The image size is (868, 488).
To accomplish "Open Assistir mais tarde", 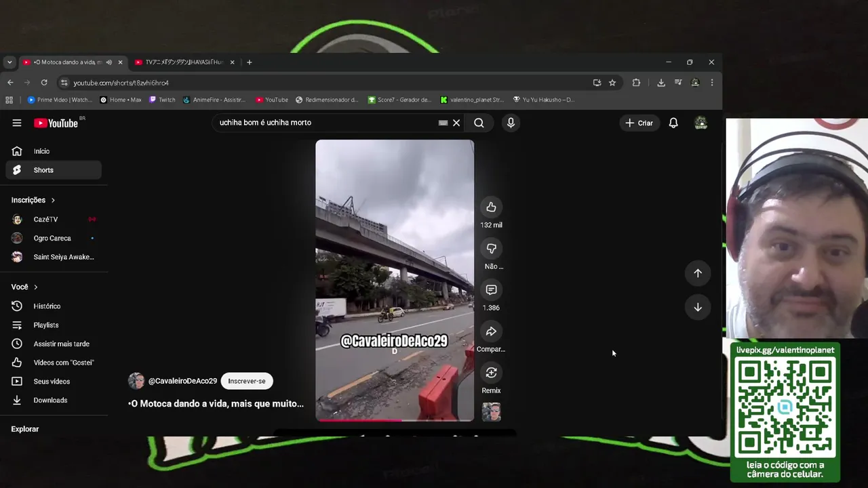I will [x=54, y=344].
